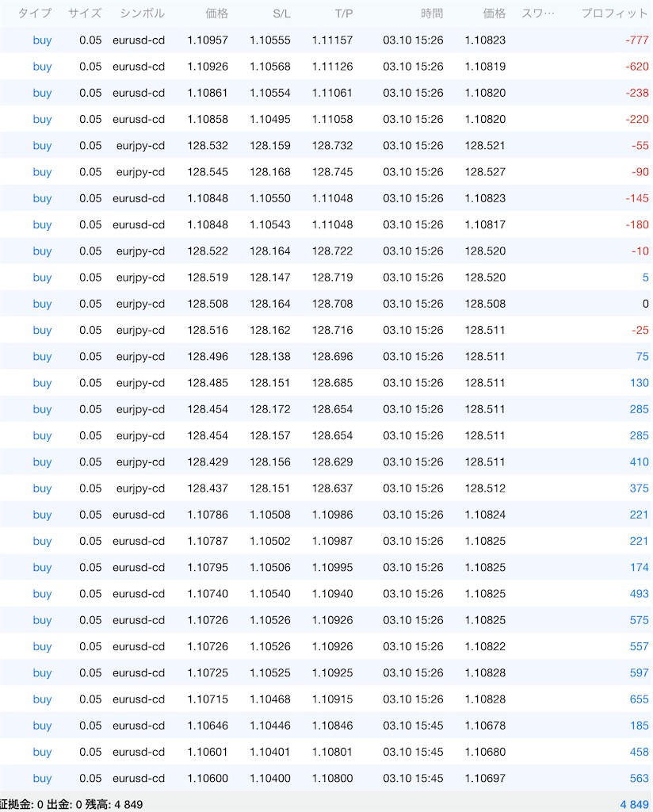The height and width of the screenshot is (812, 653).
Task: Click open price 1.10600
Action: pyautogui.click(x=208, y=779)
